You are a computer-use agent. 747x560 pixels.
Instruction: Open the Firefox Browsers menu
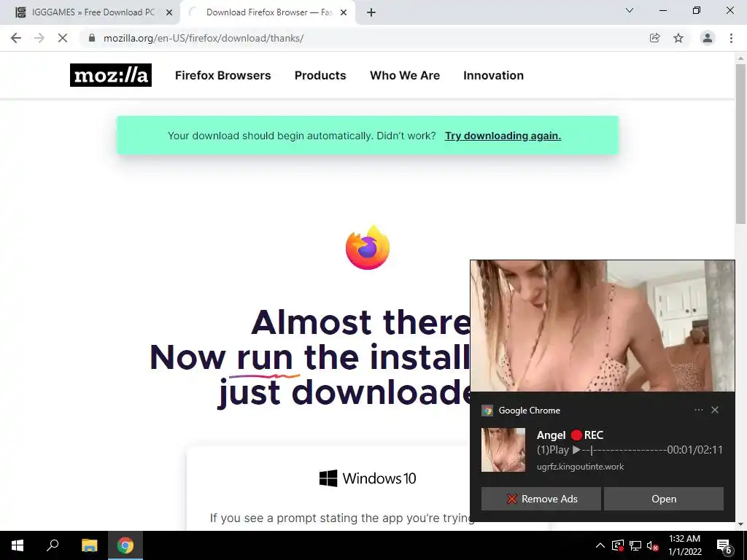tap(223, 75)
